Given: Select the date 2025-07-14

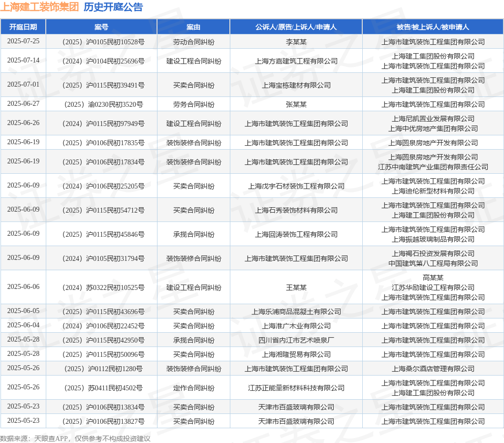Looking at the screenshot, I should click(23, 61).
